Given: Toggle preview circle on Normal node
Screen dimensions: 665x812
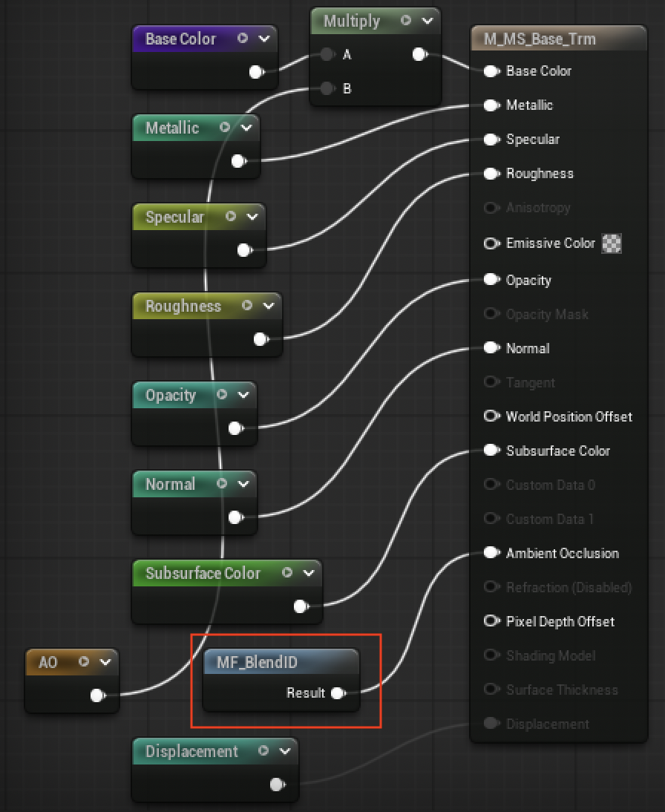Looking at the screenshot, I should point(222,483).
